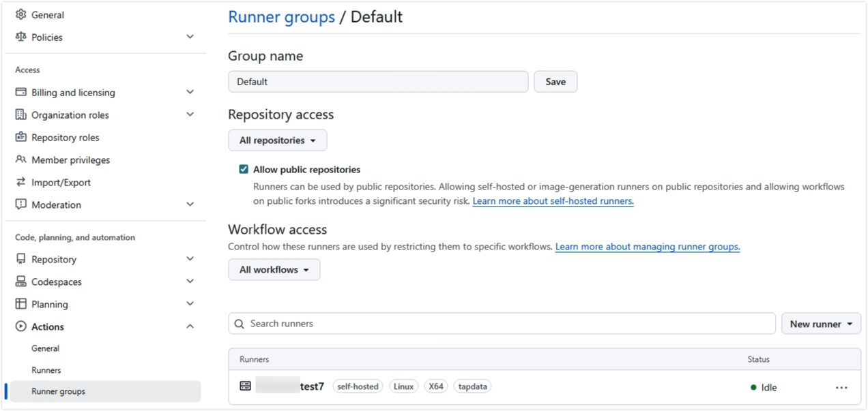
Task: Click the Runners column header
Action: click(x=254, y=359)
